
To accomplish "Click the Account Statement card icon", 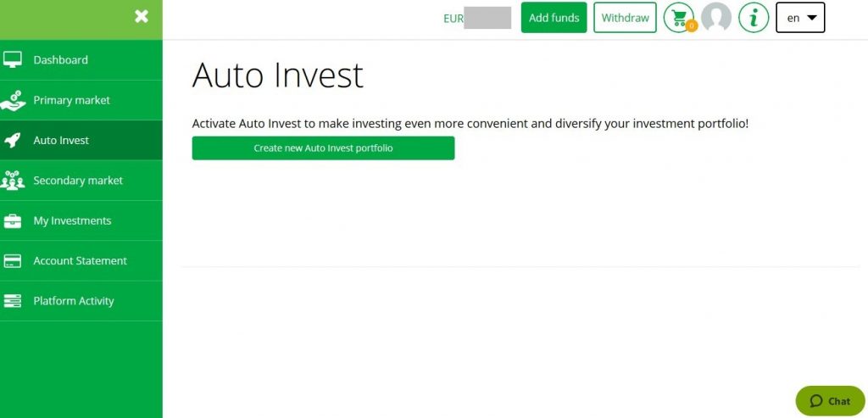I will pyautogui.click(x=13, y=261).
